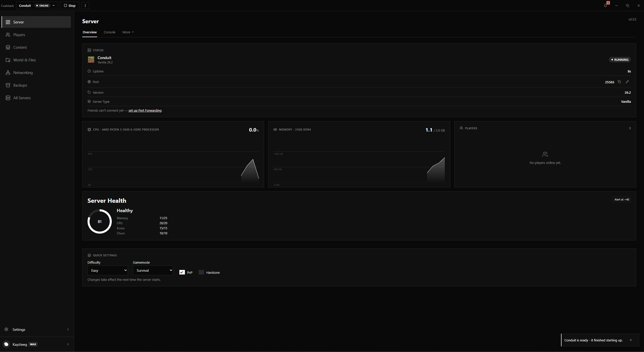Image resolution: width=644 pixels, height=352 pixels.
Task: Click the Version tag icon
Action: [89, 92]
